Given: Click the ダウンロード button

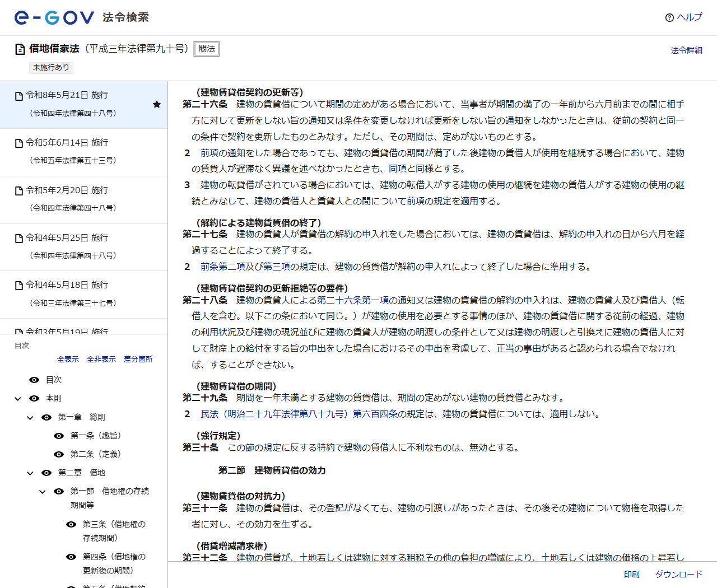Looking at the screenshot, I should 679,575.
